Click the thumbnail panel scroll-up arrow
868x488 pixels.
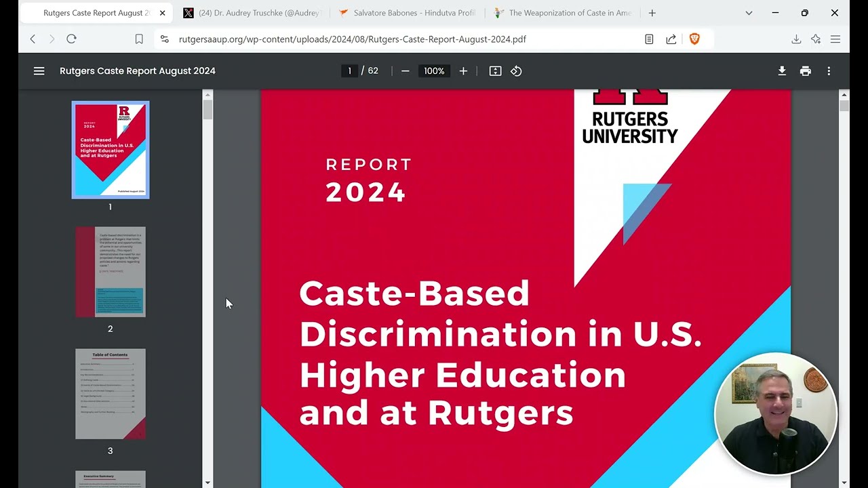[x=208, y=94]
